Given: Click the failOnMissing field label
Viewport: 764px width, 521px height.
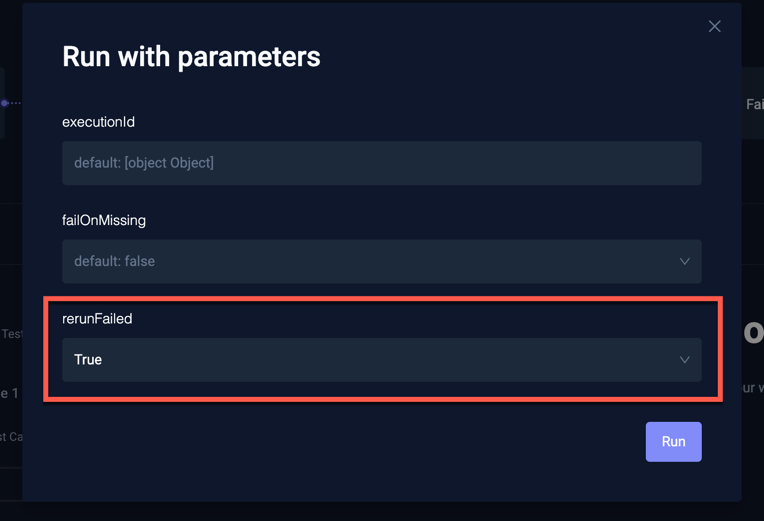Looking at the screenshot, I should coord(104,220).
